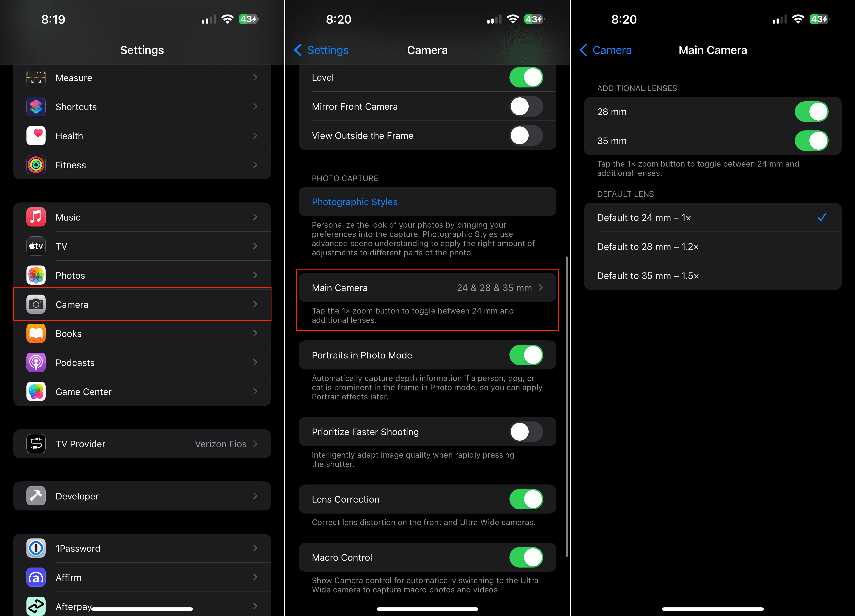
Task: Open the Measure app icon in Settings
Action: pos(36,78)
